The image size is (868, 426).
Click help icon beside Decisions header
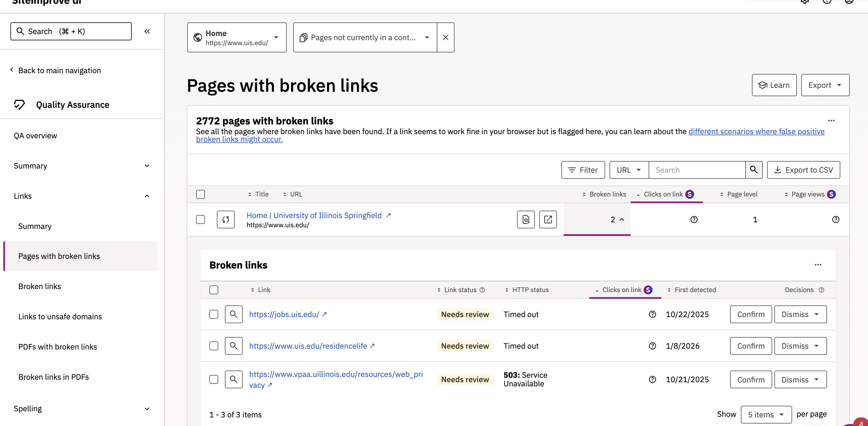click(x=821, y=290)
